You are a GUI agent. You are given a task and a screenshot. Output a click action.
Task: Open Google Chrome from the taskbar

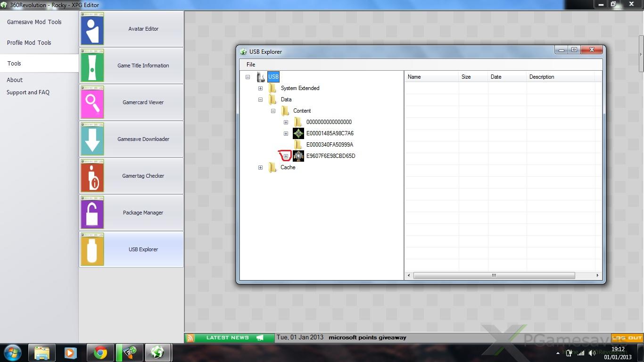(x=100, y=353)
